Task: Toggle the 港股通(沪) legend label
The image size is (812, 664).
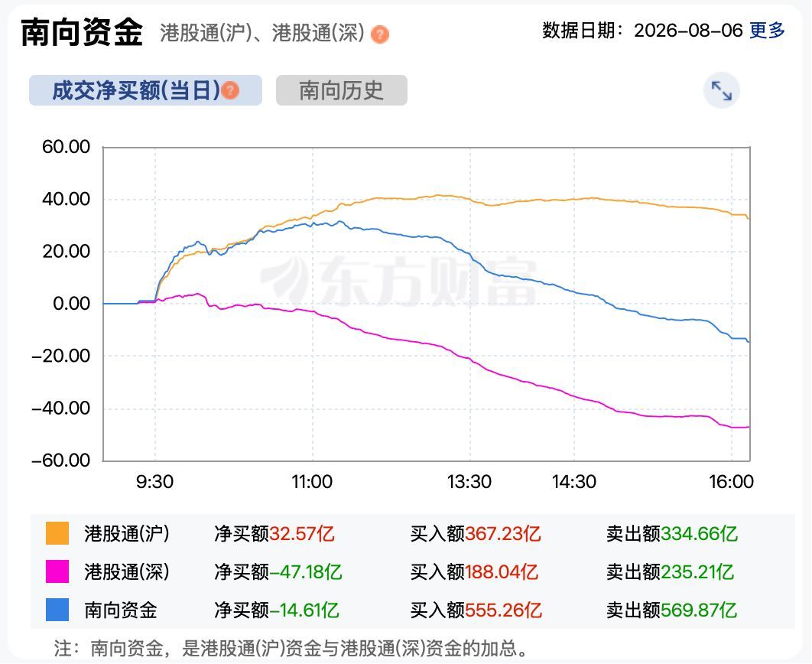Action: coord(127,533)
